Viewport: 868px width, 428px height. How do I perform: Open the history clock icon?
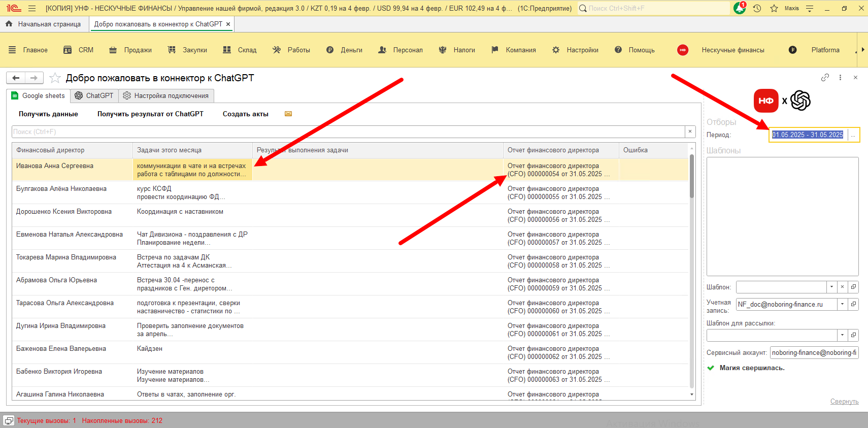pos(757,8)
